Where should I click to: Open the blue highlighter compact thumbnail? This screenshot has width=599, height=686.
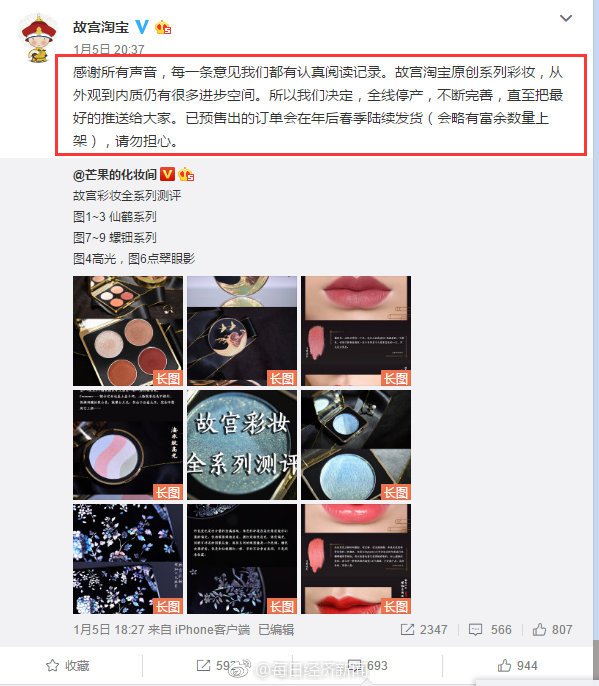(356, 445)
